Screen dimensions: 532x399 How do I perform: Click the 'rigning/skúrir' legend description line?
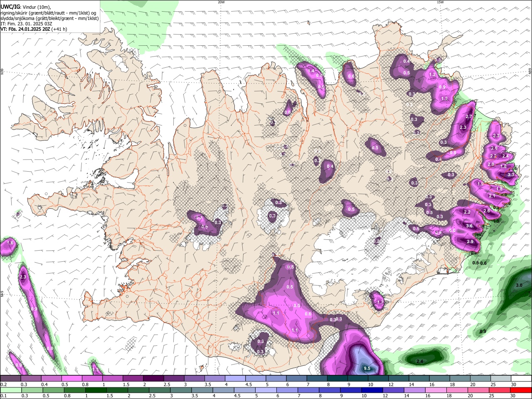coord(49,12)
